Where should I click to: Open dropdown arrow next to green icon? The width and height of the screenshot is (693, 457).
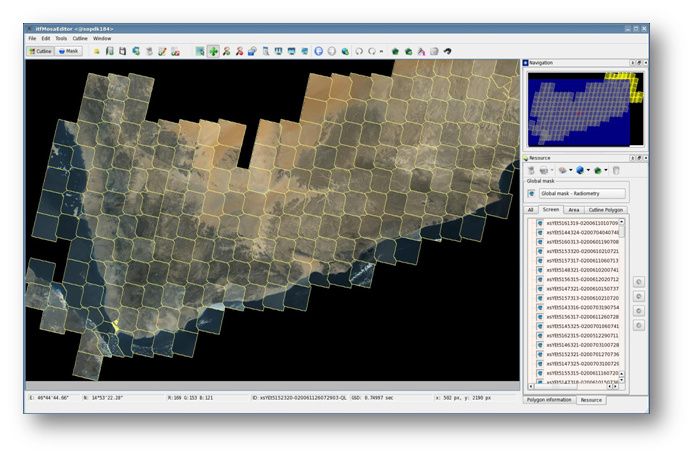606,171
